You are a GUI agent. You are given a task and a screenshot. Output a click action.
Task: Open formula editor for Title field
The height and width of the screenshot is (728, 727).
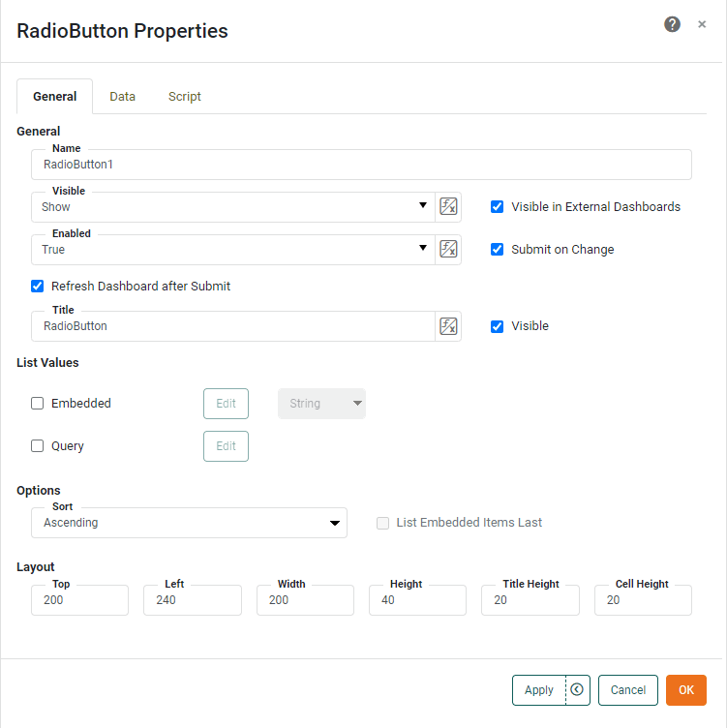click(448, 326)
